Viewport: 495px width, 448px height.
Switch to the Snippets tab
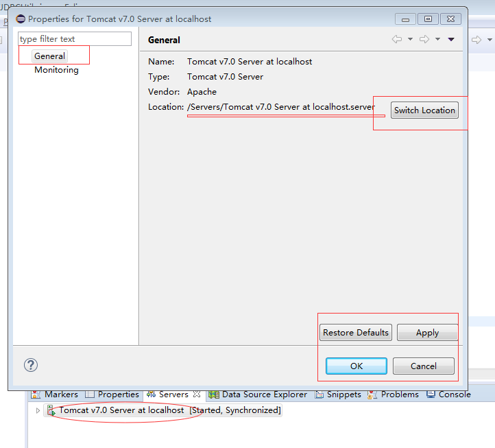338,394
